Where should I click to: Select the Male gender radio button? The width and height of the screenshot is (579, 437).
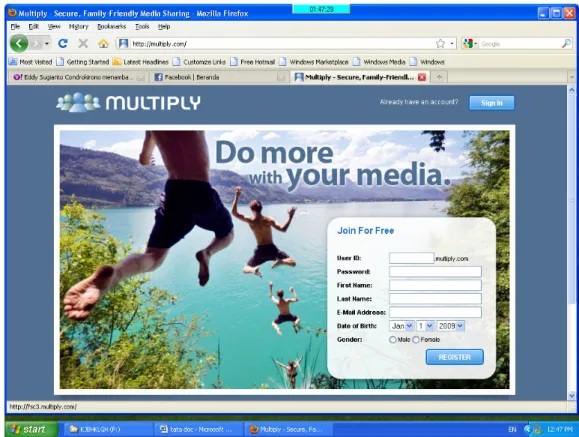click(393, 339)
